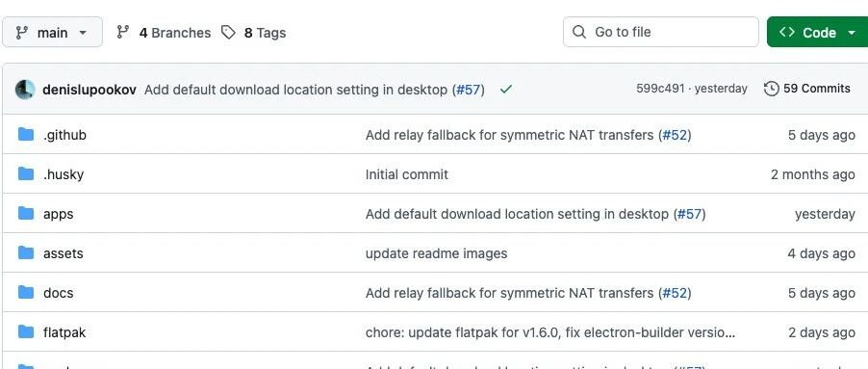Screen dimensions: 868x369
Task: Click the 5 days ago timestamp in .github row
Action: (822, 135)
